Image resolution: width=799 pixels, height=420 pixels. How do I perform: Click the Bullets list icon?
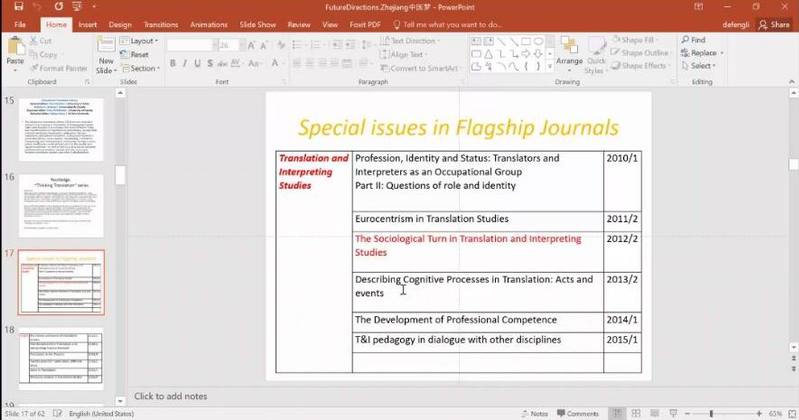pyautogui.click(x=299, y=45)
